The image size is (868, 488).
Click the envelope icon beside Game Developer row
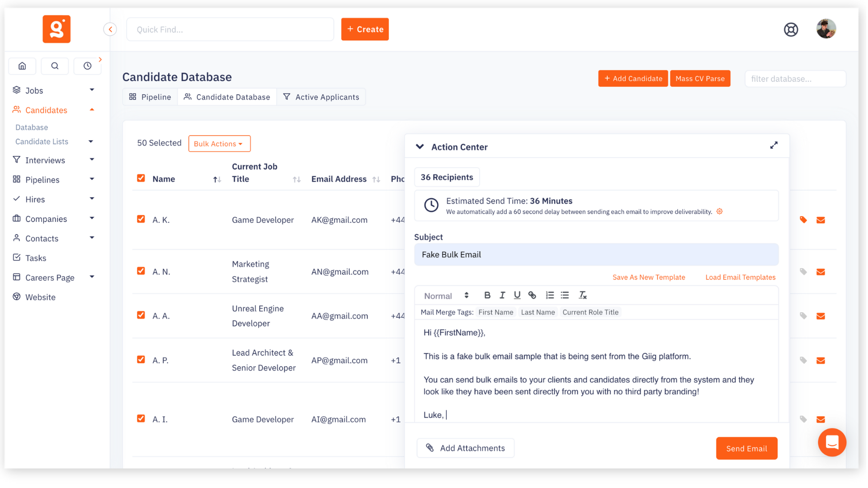(x=821, y=220)
